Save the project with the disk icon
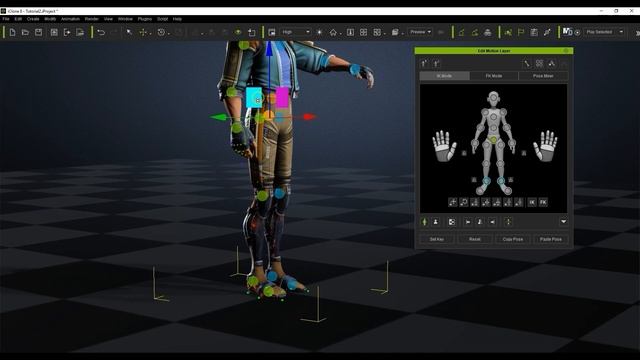This screenshot has width=640, height=360. (38, 32)
